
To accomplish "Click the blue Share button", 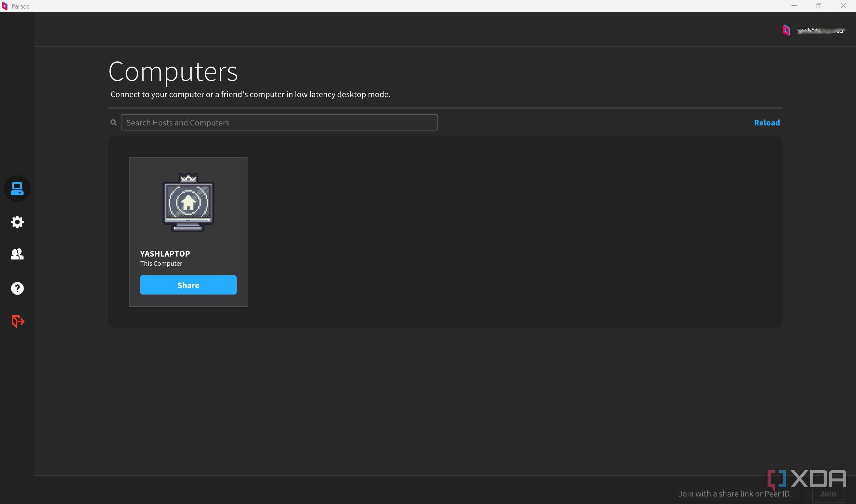I will click(188, 285).
